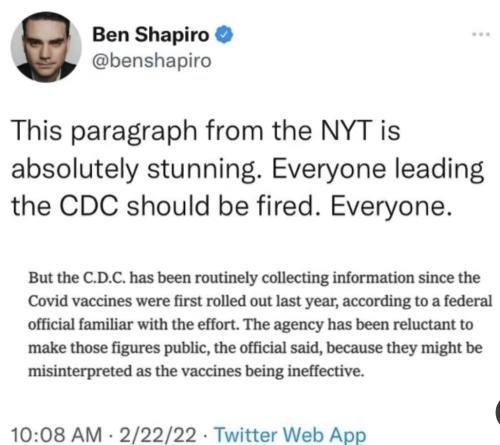The height and width of the screenshot is (445, 500).
Task: Click the word CDC in the tweet
Action: [88, 205]
